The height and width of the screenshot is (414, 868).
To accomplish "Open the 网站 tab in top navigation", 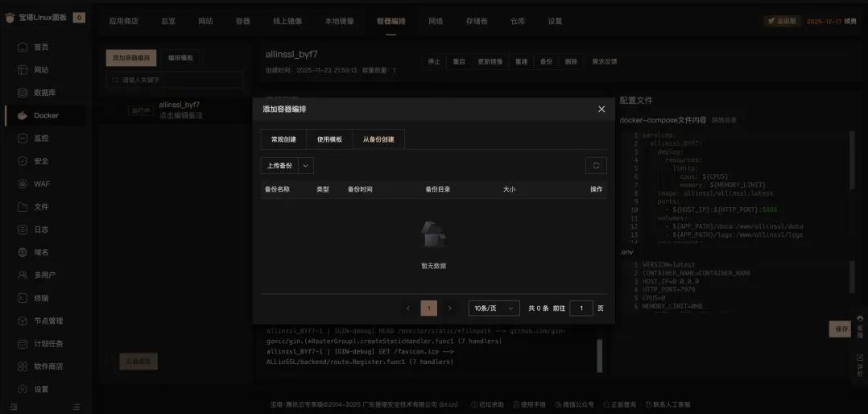I will tap(205, 22).
